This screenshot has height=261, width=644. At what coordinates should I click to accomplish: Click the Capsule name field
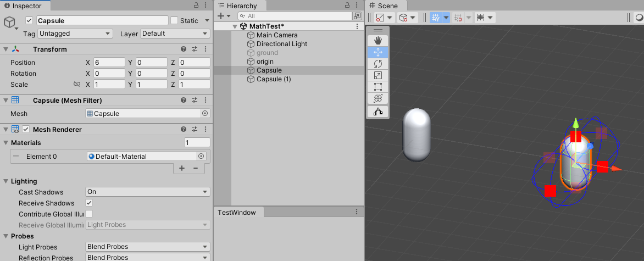click(102, 20)
